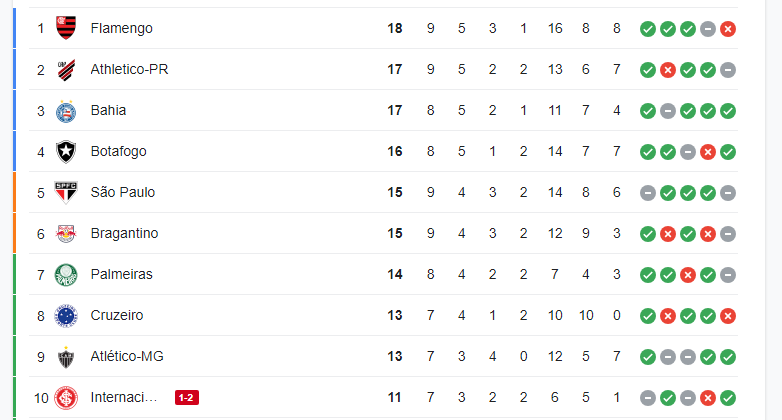Click Athletico-PR's red loss form icon
Image resolution: width=782 pixels, height=420 pixels.
[668, 70]
